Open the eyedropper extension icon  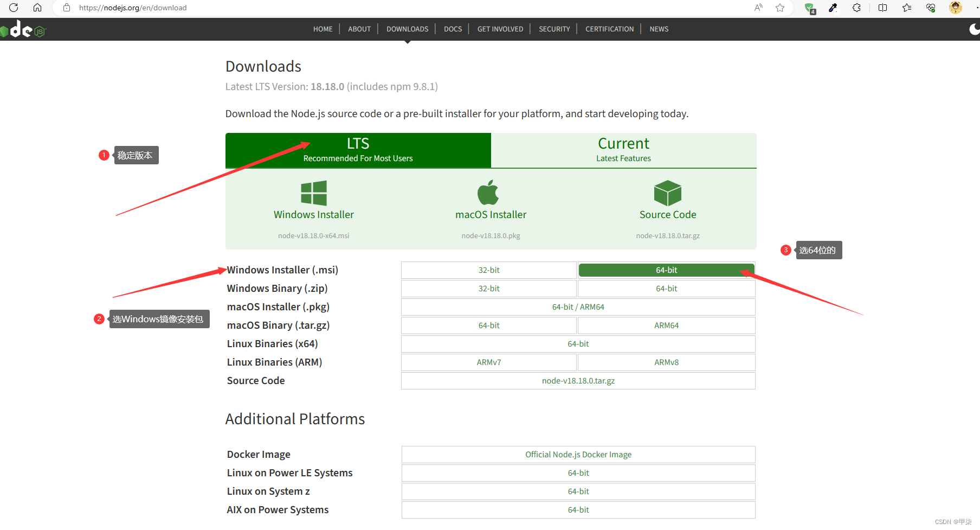click(x=833, y=8)
